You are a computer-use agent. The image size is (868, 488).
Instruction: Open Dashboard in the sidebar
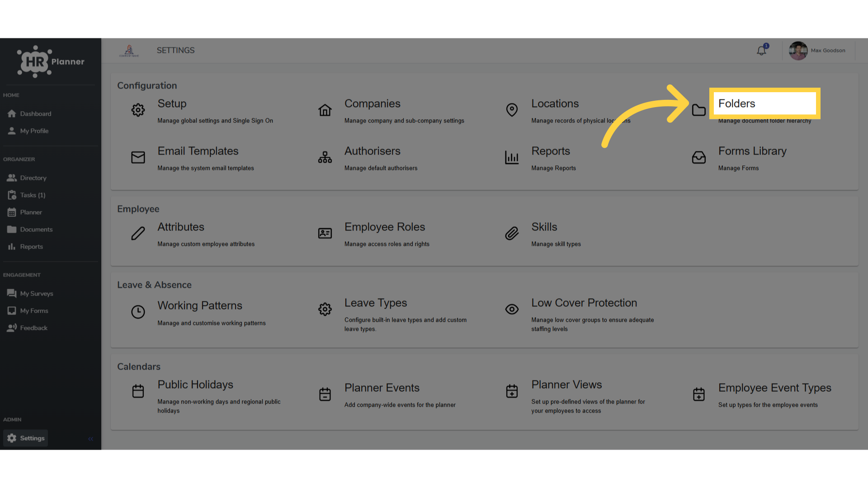click(29, 113)
